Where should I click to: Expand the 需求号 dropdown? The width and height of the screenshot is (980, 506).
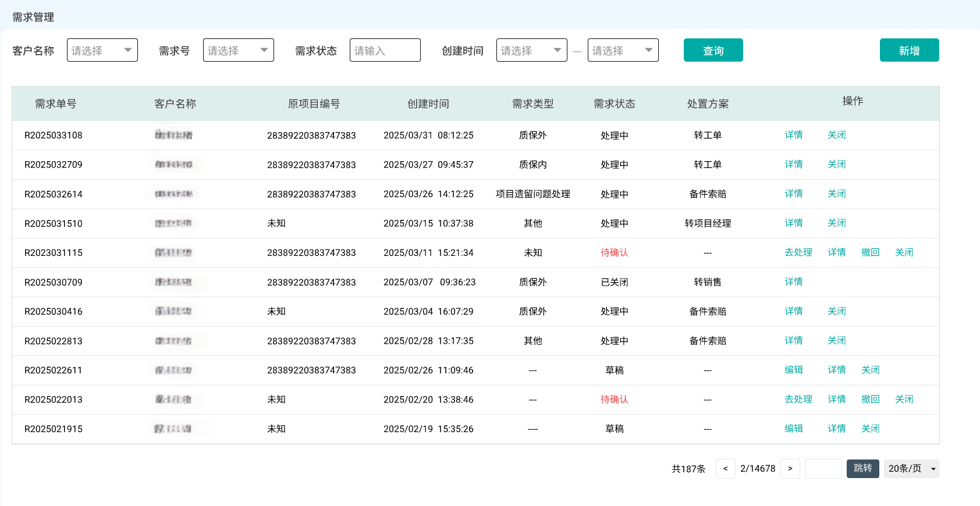(x=238, y=51)
